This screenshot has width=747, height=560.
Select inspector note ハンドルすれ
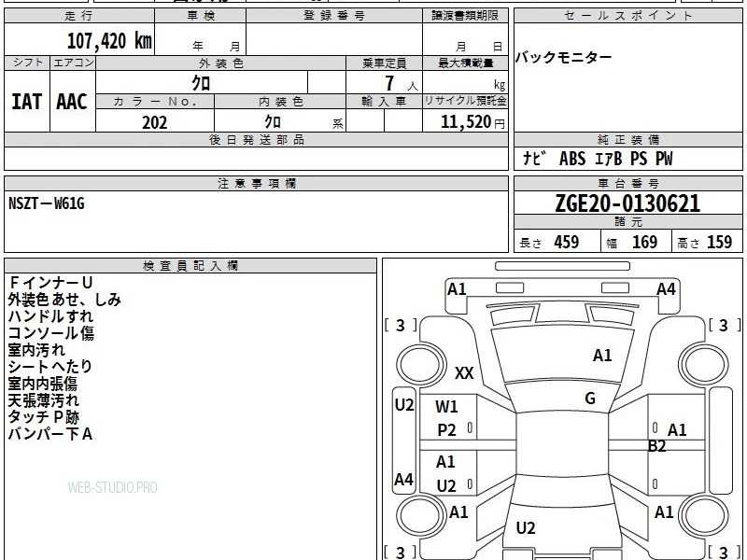click(x=50, y=316)
